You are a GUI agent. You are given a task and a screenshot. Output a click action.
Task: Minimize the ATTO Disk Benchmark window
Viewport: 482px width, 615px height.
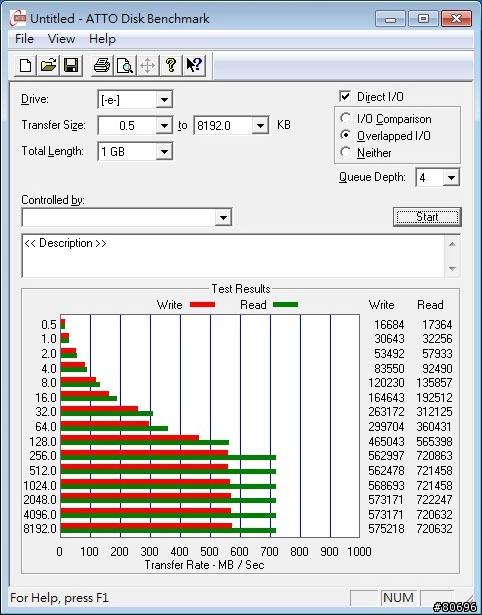click(391, 18)
